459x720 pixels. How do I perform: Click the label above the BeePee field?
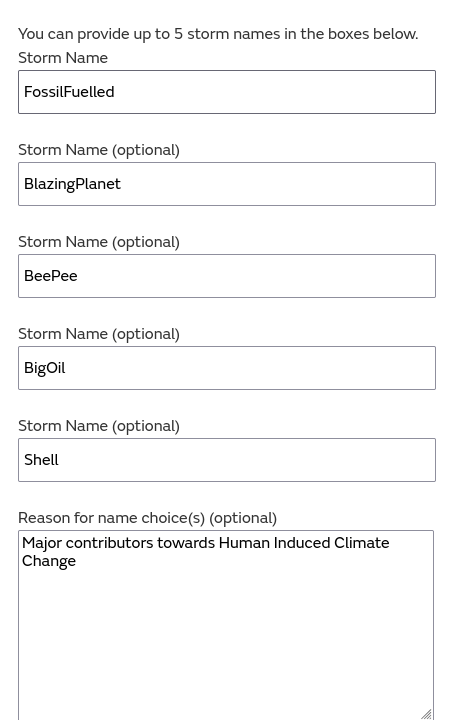coord(99,242)
